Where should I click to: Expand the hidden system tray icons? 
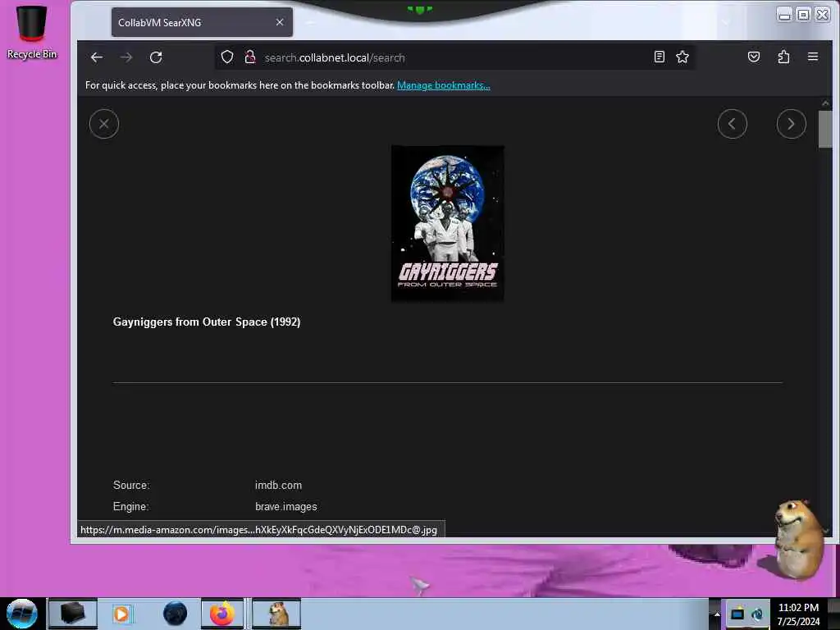[x=716, y=614]
